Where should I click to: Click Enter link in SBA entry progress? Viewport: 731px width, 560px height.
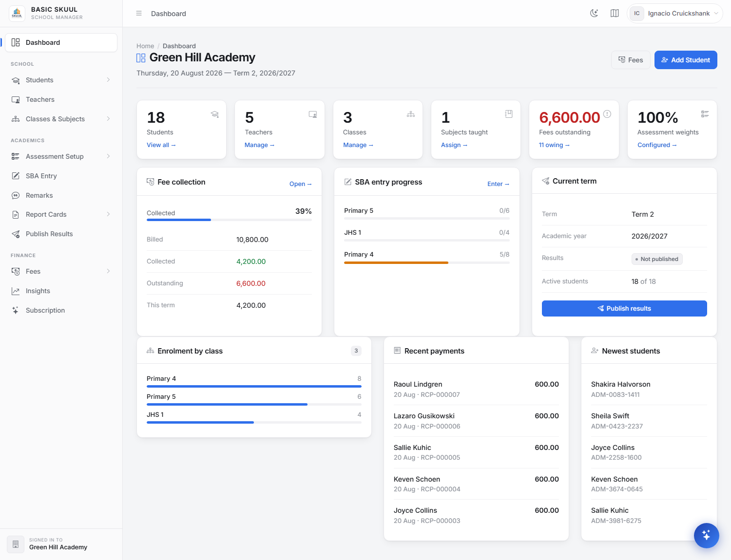[x=498, y=184]
